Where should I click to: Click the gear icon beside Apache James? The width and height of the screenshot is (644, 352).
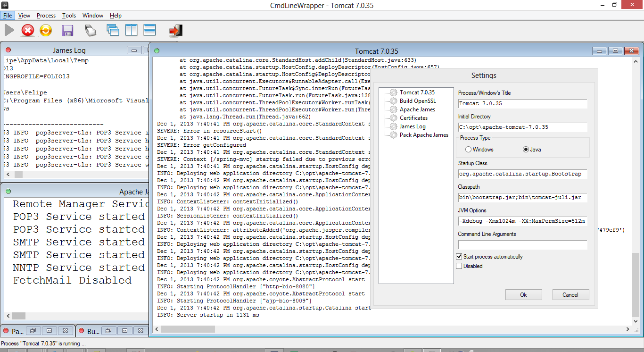coord(394,109)
